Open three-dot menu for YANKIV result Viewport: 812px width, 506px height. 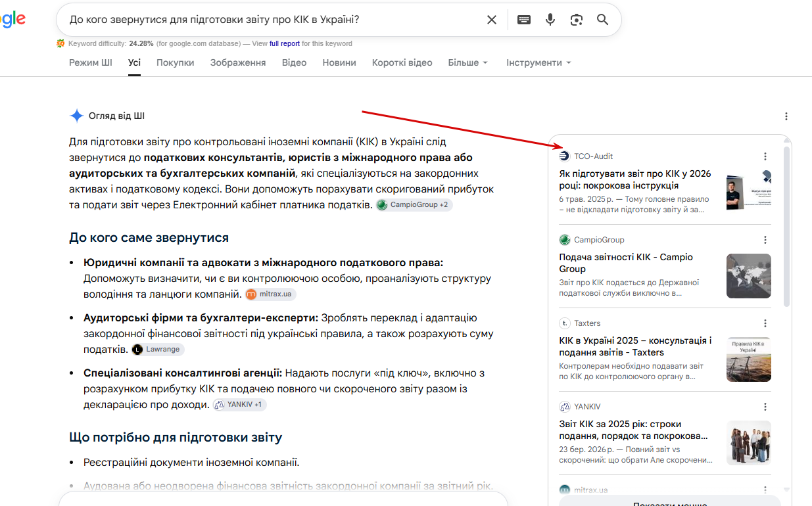click(765, 407)
